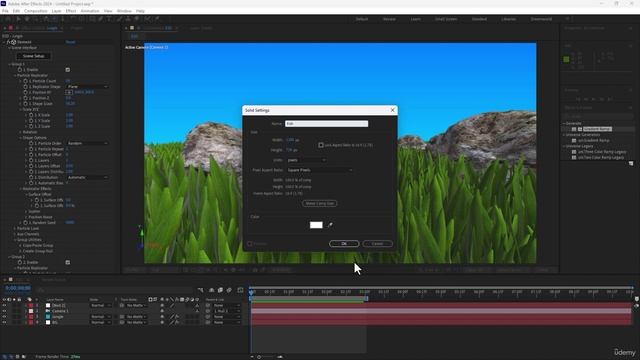
Task: Click OK in Solid Settings
Action: pyautogui.click(x=344, y=244)
